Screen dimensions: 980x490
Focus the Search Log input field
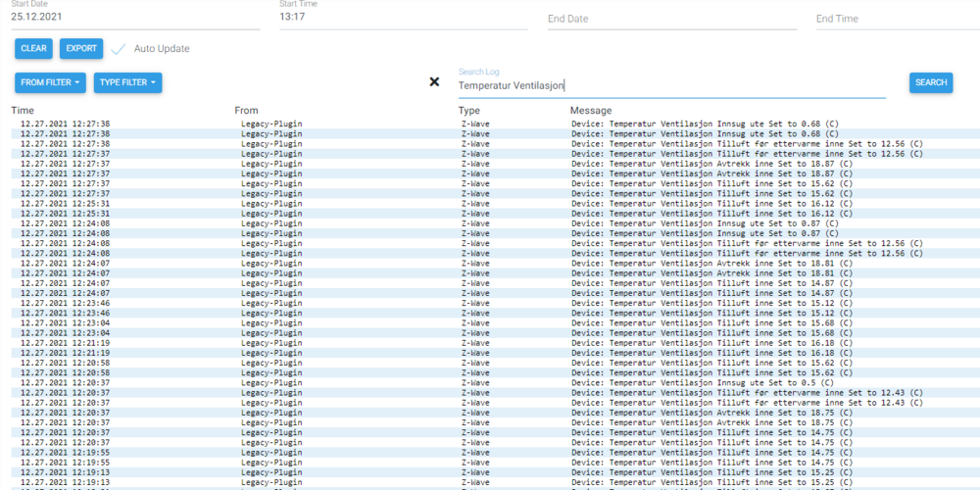pyautogui.click(x=671, y=86)
